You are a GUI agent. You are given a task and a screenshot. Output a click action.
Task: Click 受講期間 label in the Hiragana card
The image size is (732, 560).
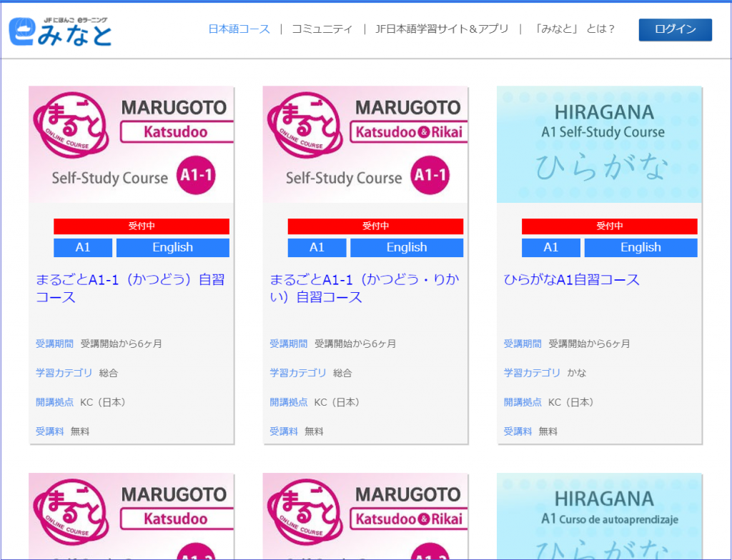pos(523,344)
